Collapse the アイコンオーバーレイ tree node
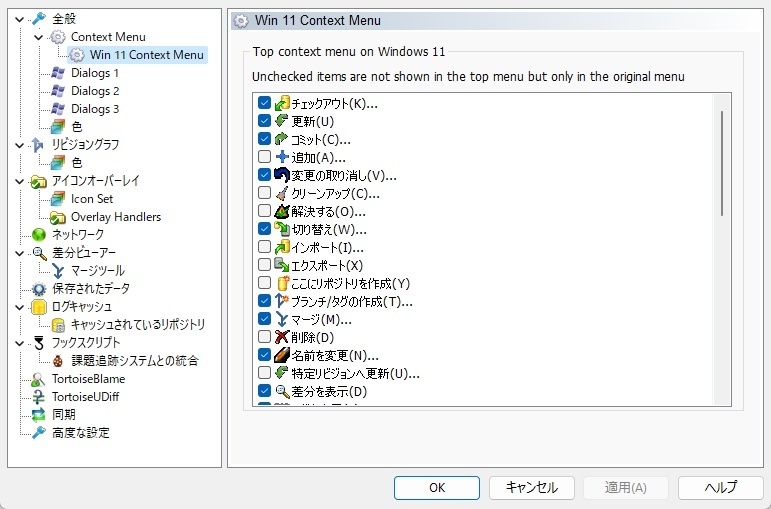771x509 pixels. coord(19,181)
